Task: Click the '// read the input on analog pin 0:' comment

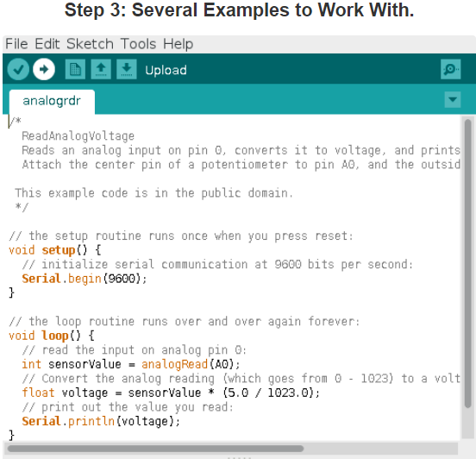Action: [134, 350]
